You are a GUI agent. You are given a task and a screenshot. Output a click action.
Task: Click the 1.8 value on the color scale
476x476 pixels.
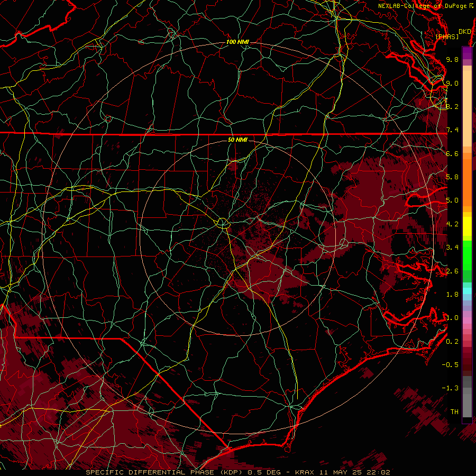point(452,295)
